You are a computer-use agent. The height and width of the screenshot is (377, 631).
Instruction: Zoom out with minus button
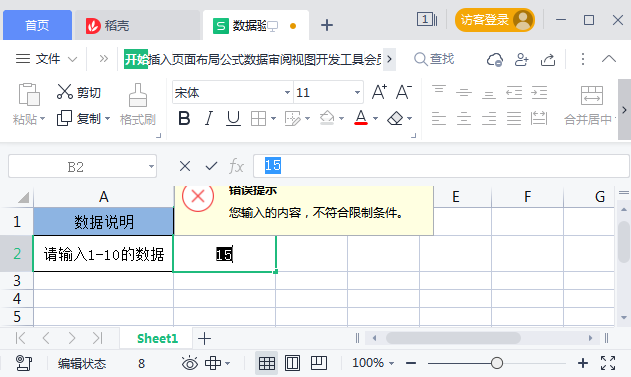click(x=411, y=363)
